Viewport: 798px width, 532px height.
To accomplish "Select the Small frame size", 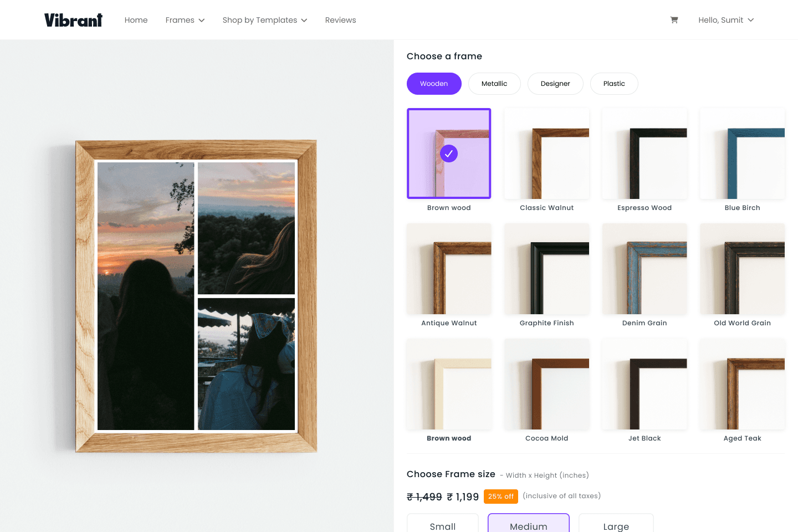I will click(443, 524).
